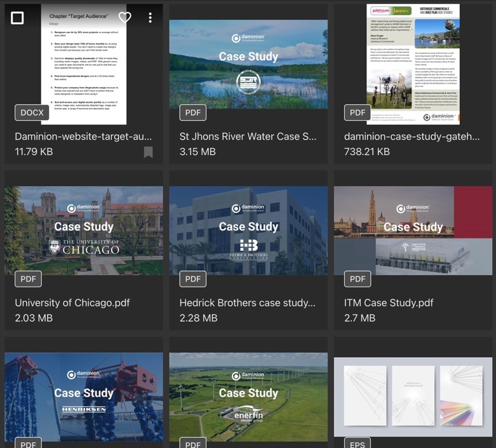This screenshot has width=496, height=448.
Task: Click the ITM Case Study.pdf title
Action: (389, 302)
